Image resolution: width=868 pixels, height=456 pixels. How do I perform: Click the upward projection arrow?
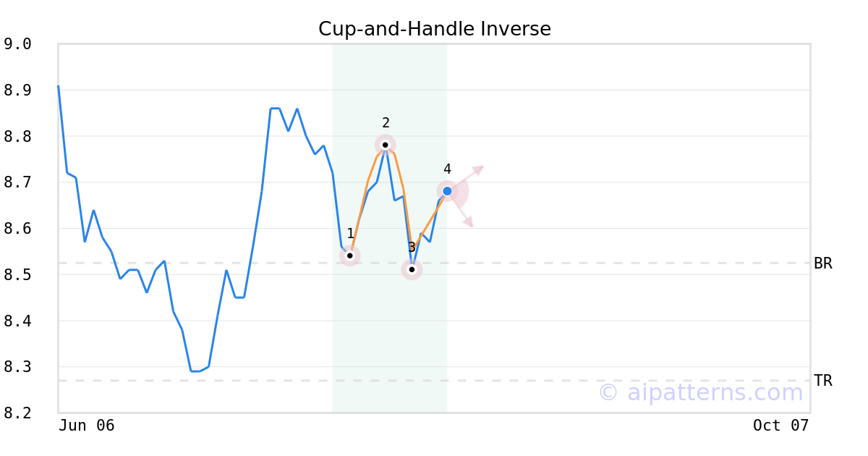point(477,169)
